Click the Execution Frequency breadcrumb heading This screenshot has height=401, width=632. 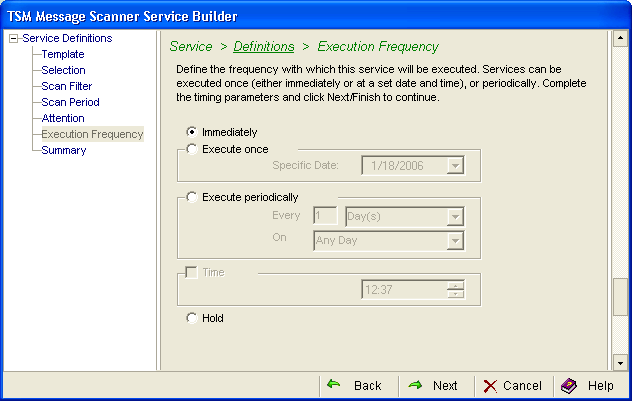click(378, 47)
